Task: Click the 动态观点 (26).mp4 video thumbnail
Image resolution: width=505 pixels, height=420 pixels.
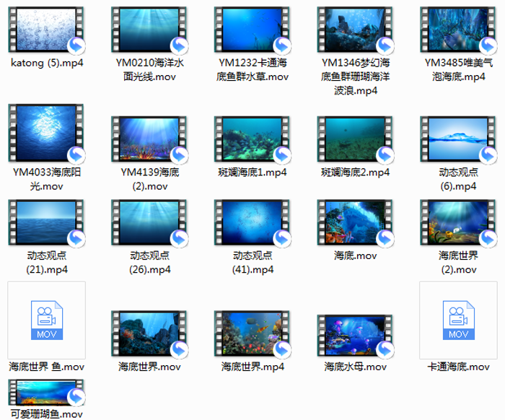Action: [x=149, y=222]
